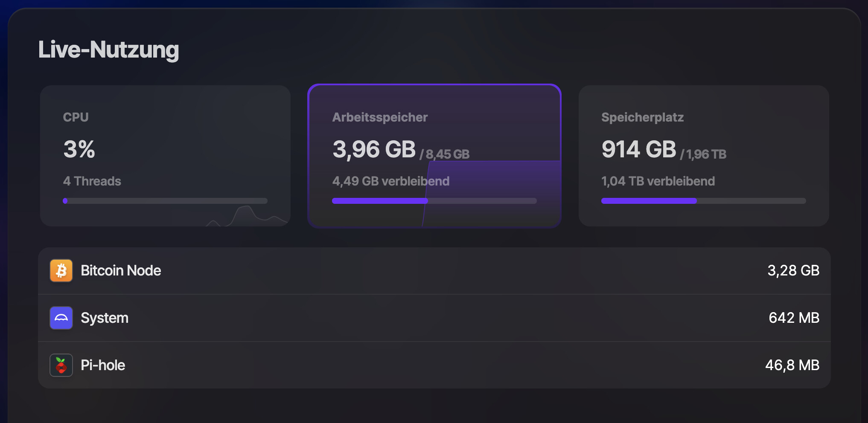Viewport: 868px width, 423px height.
Task: Click the Pi-hole row label
Action: tap(103, 365)
